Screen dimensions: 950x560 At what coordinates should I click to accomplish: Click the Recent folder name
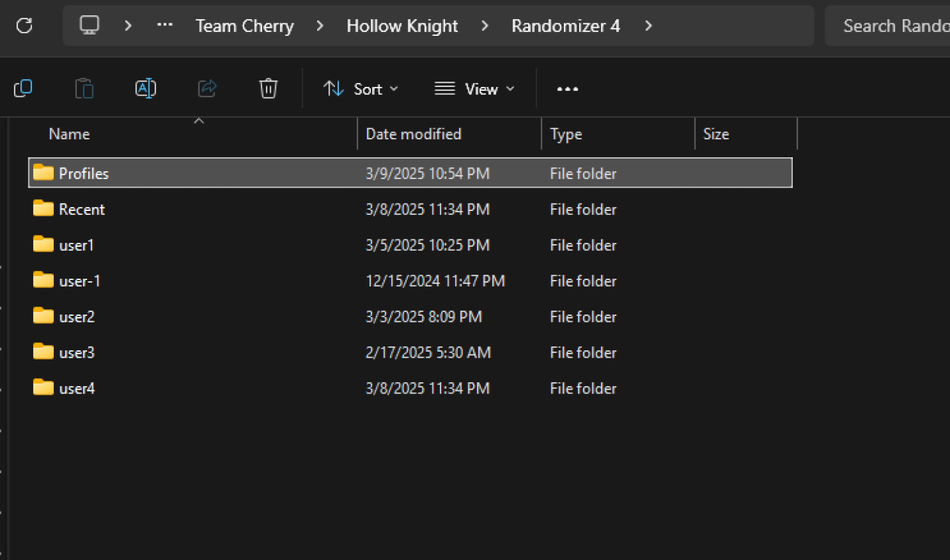tap(82, 209)
